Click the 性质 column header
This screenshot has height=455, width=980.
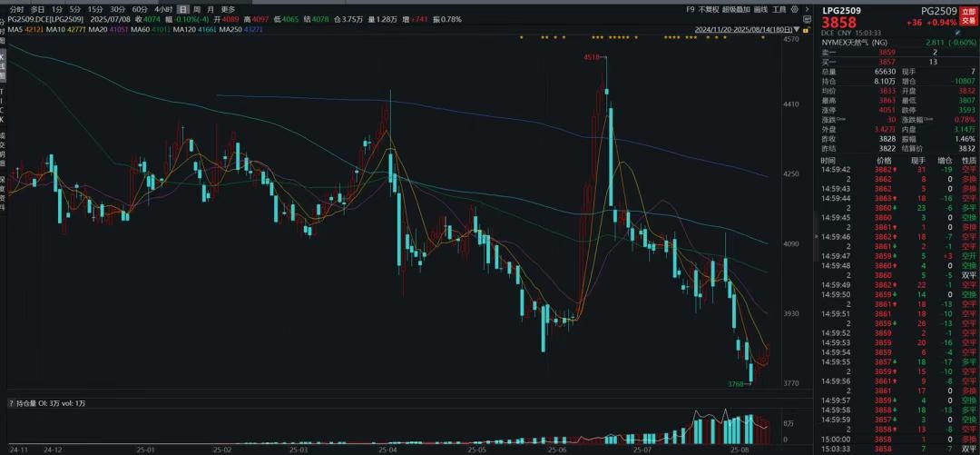(968, 161)
